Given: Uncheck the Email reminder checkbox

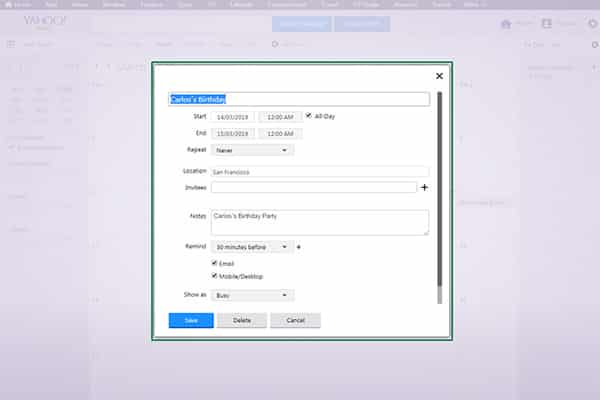Looking at the screenshot, I should [214, 263].
